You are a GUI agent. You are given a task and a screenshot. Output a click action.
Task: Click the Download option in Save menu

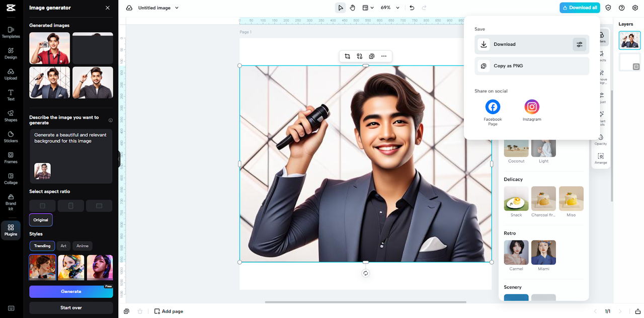(523, 44)
